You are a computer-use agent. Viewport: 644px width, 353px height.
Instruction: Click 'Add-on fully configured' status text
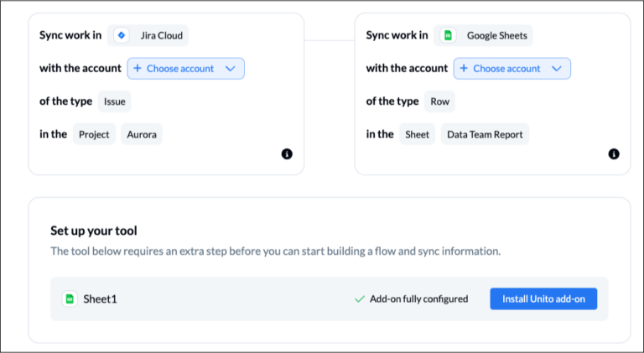419,298
